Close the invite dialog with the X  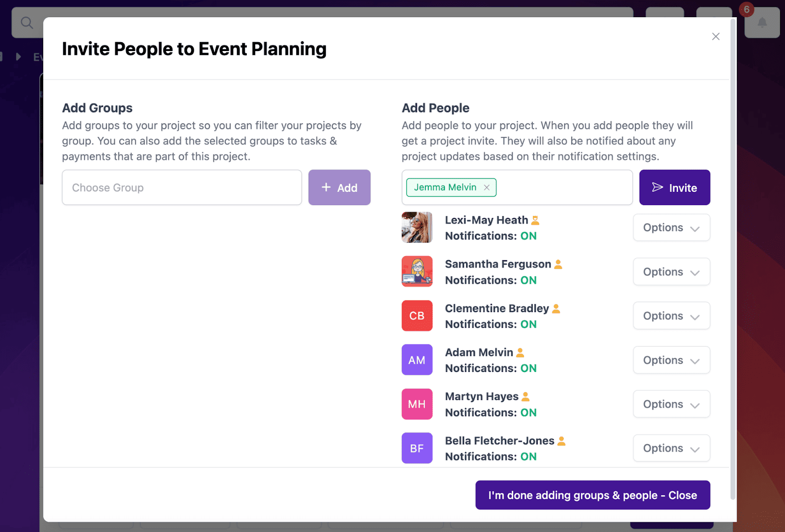coord(716,36)
